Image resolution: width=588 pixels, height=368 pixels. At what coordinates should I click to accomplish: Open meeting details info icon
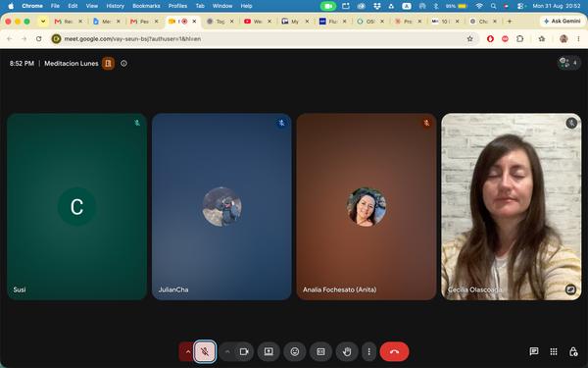tap(123, 64)
